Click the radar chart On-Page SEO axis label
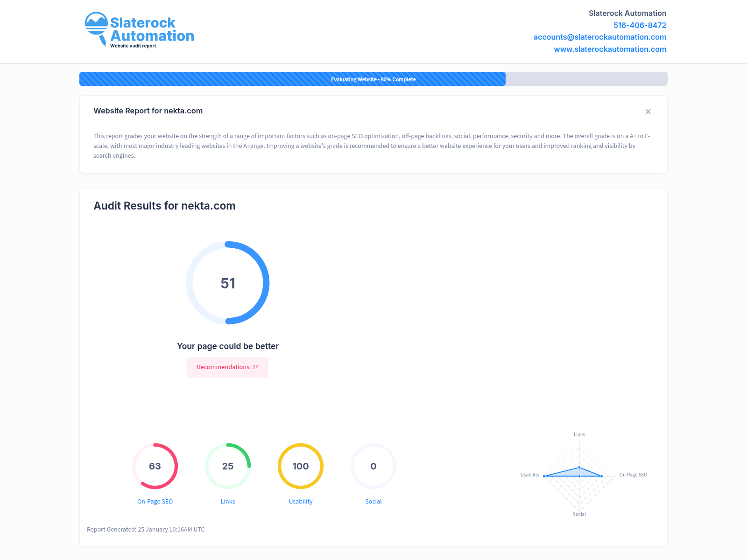747x560 pixels. 633,475
